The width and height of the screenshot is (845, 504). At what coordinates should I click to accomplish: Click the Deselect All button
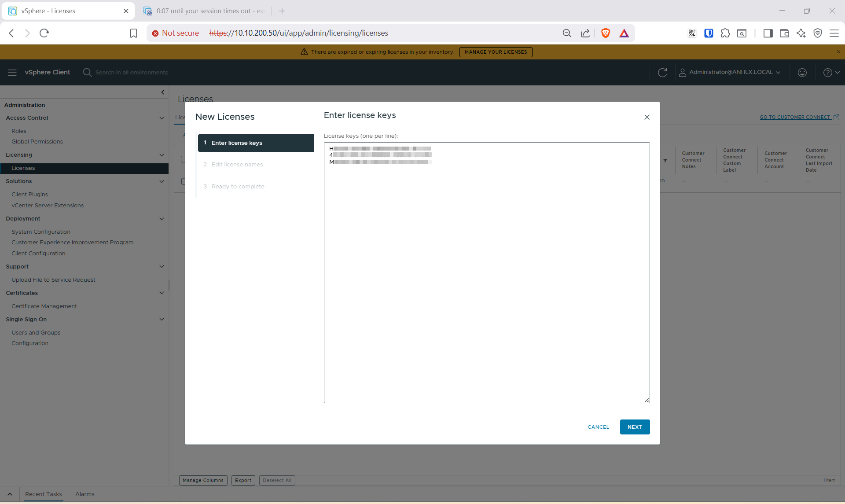277,480
